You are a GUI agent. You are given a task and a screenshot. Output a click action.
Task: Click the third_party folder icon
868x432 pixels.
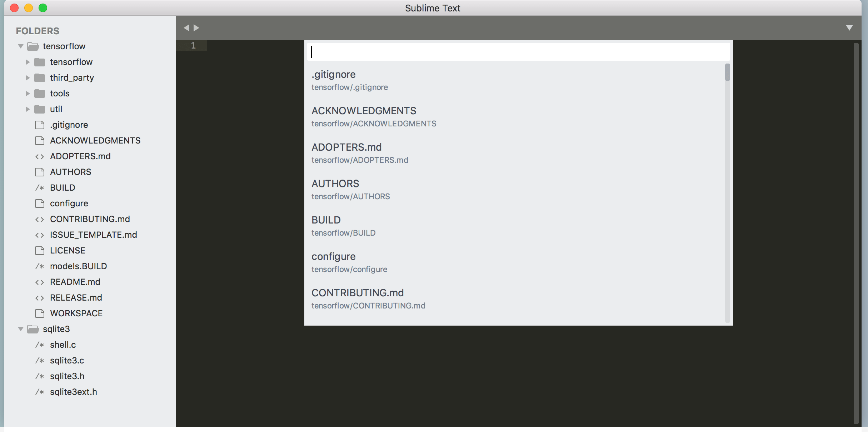(40, 78)
